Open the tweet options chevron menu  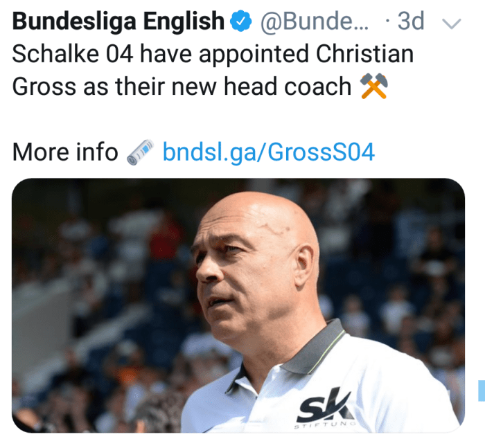[452, 24]
